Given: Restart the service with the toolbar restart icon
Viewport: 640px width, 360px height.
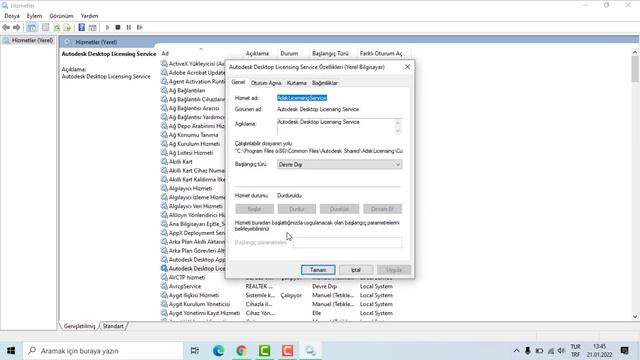Looking at the screenshot, I should (x=140, y=27).
